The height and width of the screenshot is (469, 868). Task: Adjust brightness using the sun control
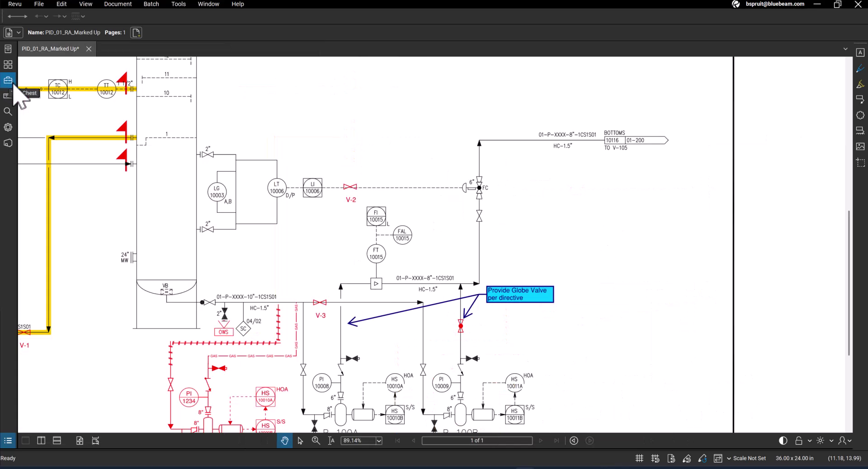pyautogui.click(x=821, y=441)
